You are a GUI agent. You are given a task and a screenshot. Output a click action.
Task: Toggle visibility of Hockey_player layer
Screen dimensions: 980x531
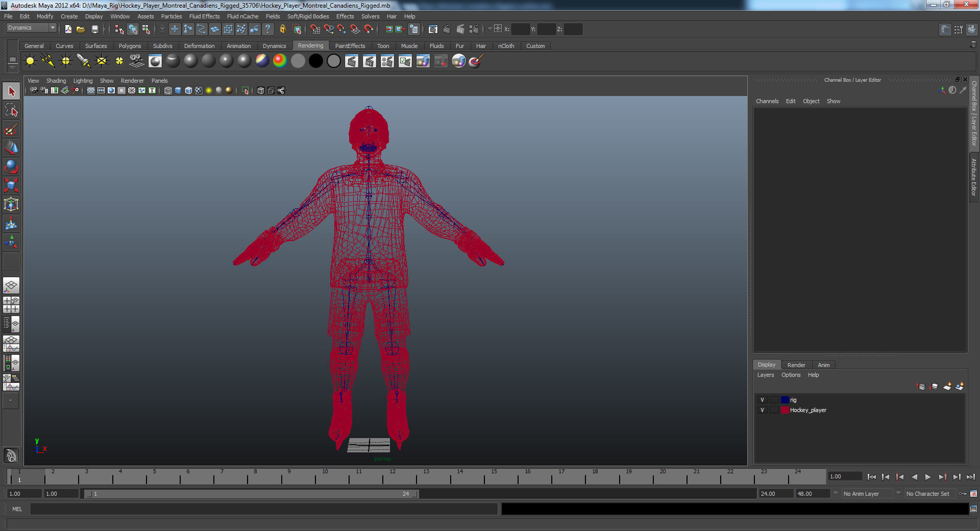pyautogui.click(x=762, y=410)
